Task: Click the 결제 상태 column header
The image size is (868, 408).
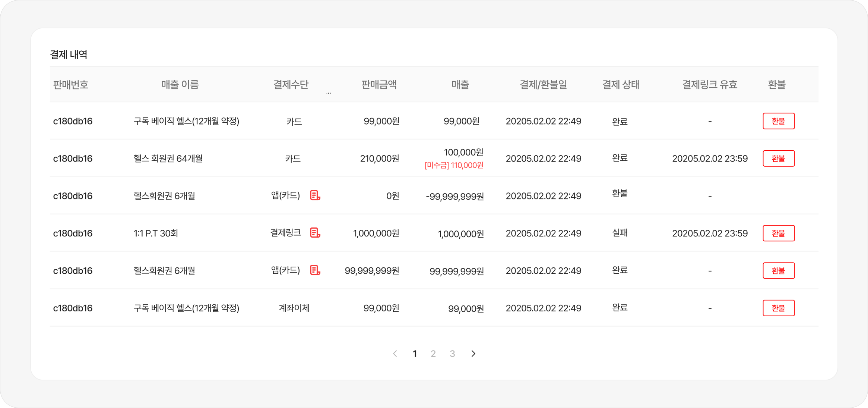Action: tap(621, 85)
